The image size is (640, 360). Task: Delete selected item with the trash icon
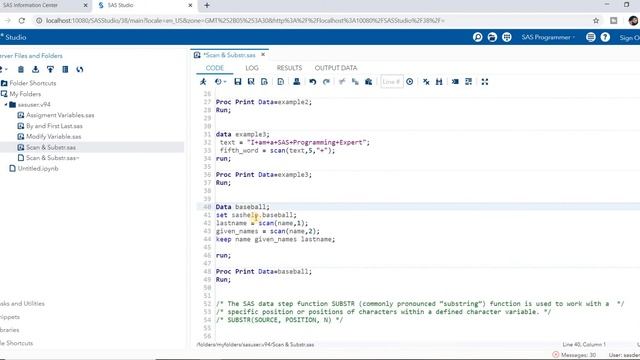click(21, 69)
